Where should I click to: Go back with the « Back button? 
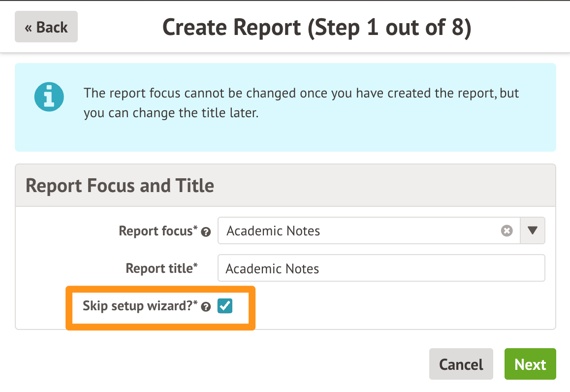46,27
